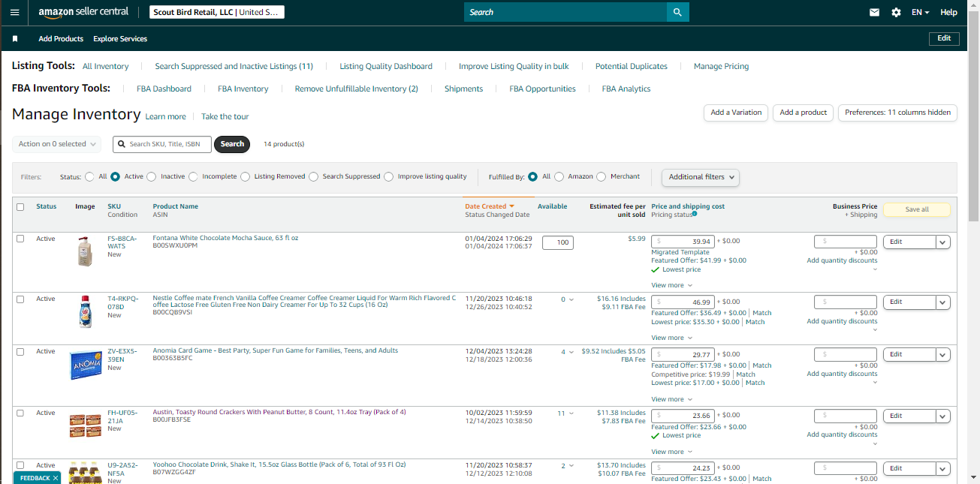Select the All status filter
The image size is (980, 484).
coord(90,177)
